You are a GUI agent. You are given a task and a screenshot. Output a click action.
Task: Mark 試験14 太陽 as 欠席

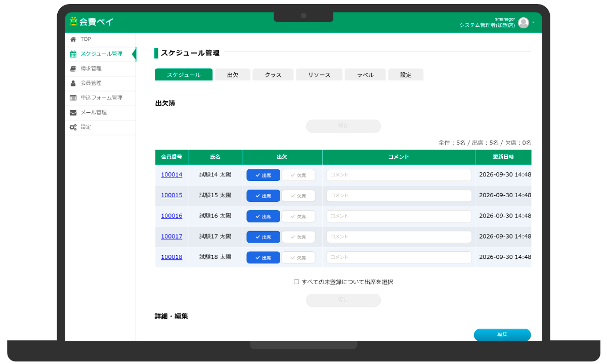tap(298, 175)
